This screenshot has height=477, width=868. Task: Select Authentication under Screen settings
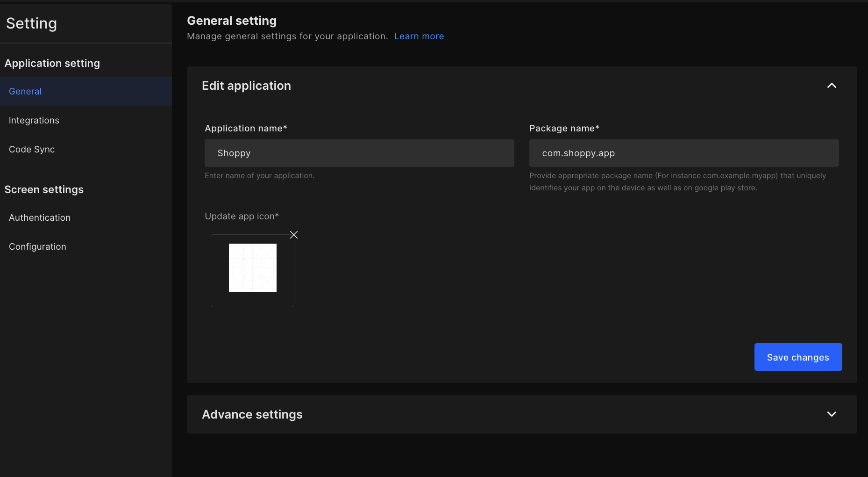point(86,217)
